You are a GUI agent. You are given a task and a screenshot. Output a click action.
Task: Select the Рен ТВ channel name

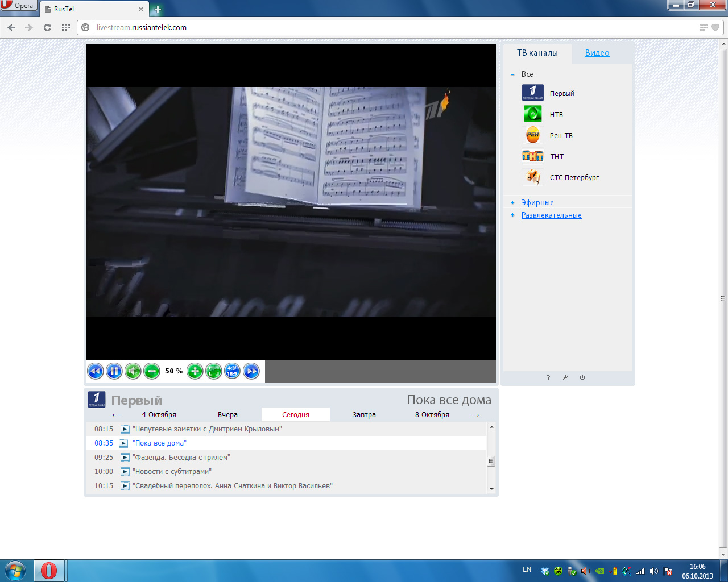(x=561, y=136)
